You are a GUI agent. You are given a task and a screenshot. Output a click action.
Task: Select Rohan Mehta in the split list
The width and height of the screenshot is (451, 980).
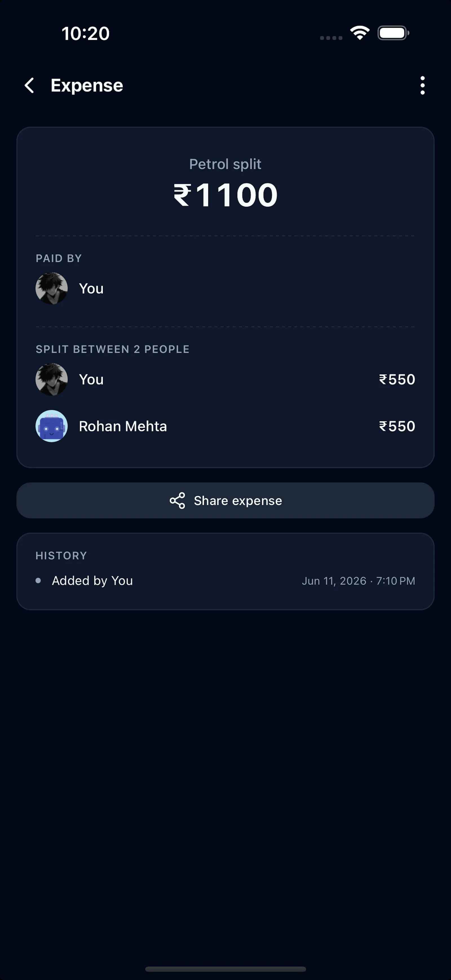pyautogui.click(x=225, y=426)
